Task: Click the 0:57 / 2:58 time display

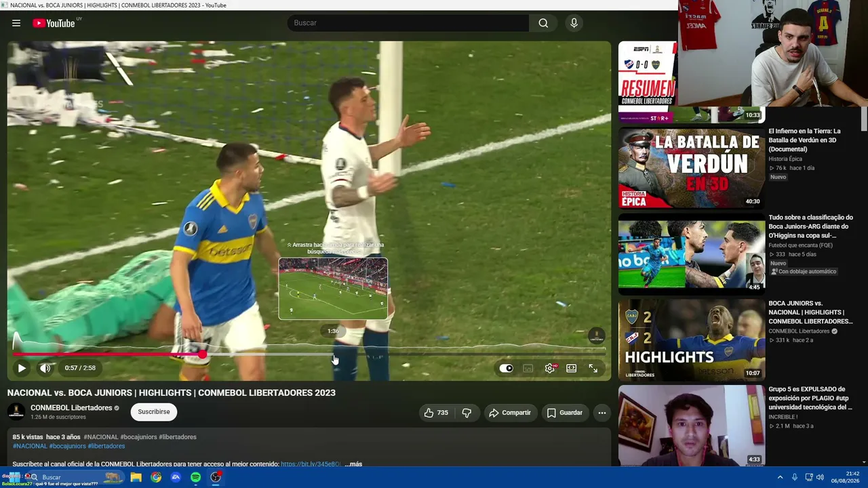Action: (x=80, y=368)
